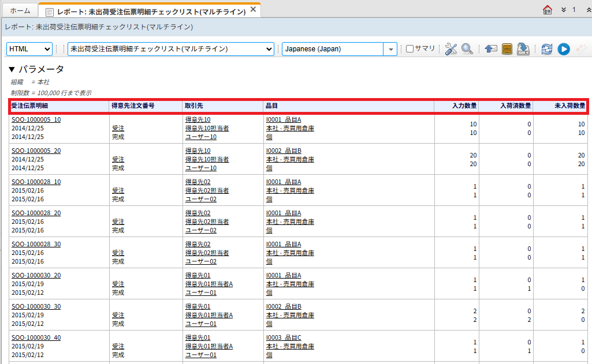This screenshot has height=364, width=592.
Task: Open order line SOO-1000030_20 link
Action: 36,275
